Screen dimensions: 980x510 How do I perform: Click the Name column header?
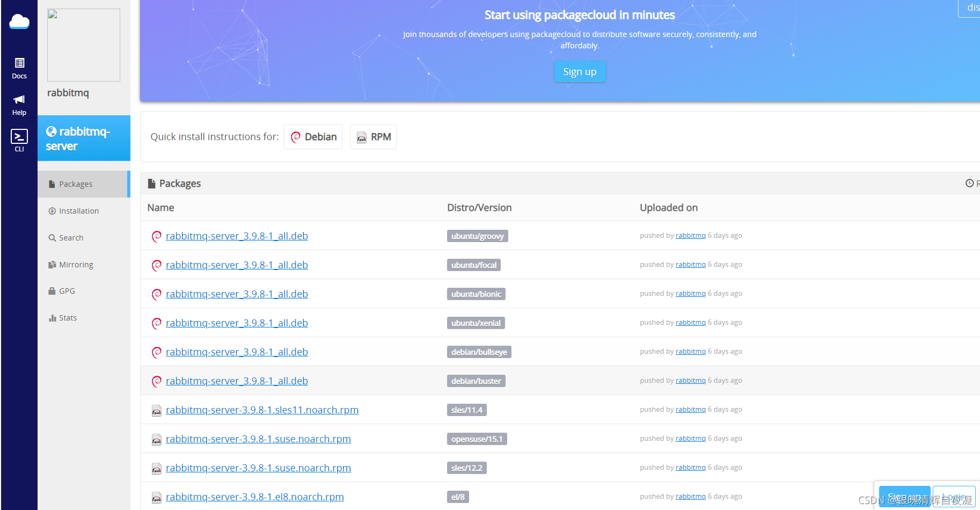[161, 208]
